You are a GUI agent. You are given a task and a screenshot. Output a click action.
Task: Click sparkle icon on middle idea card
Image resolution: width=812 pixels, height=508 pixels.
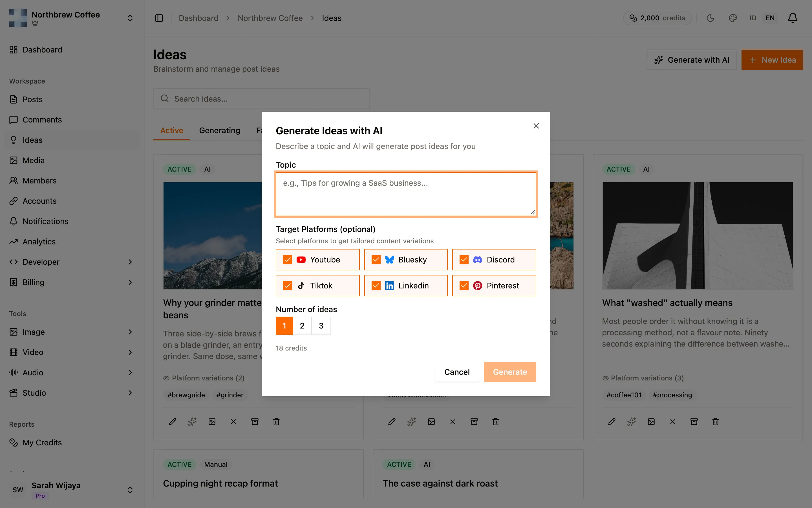412,422
